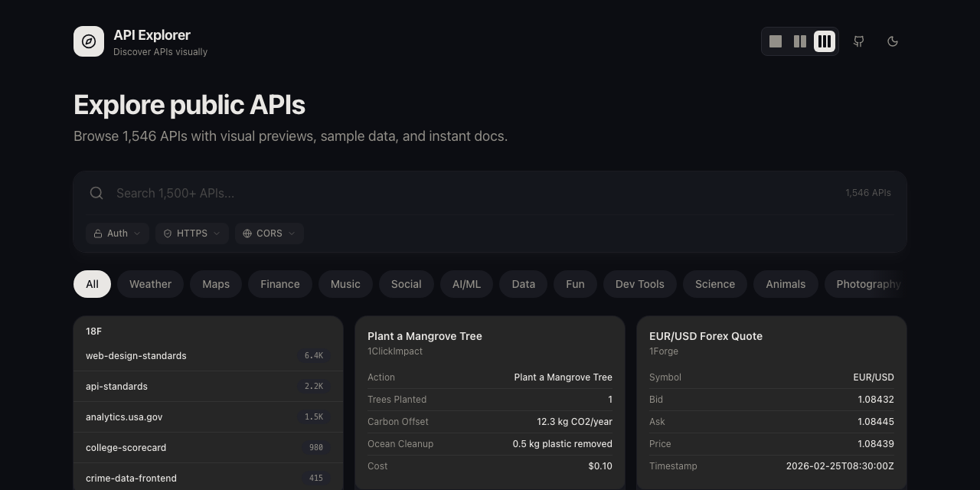Open the analytics.usa.gov API entry
This screenshot has height=490, width=980.
(124, 417)
